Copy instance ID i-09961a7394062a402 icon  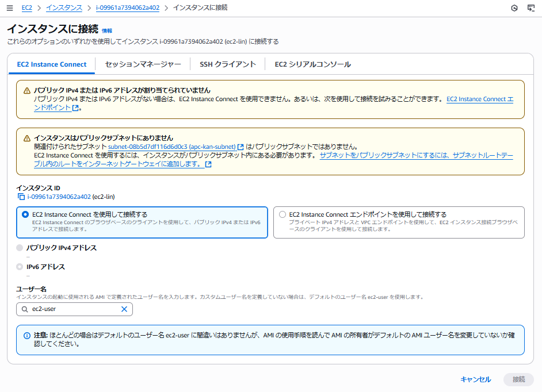click(x=21, y=197)
